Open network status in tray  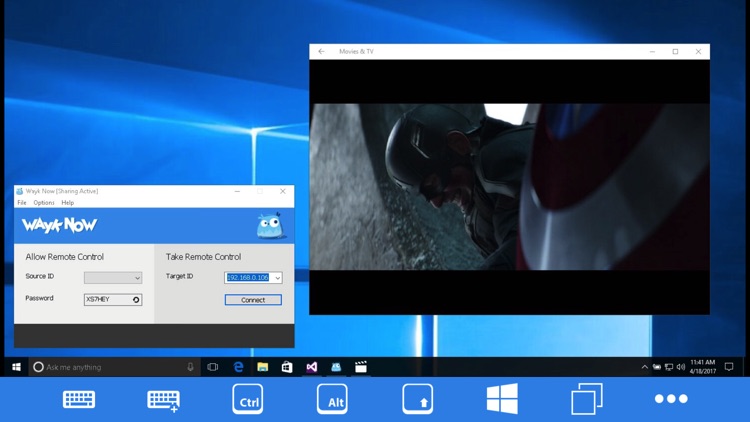[x=669, y=367]
